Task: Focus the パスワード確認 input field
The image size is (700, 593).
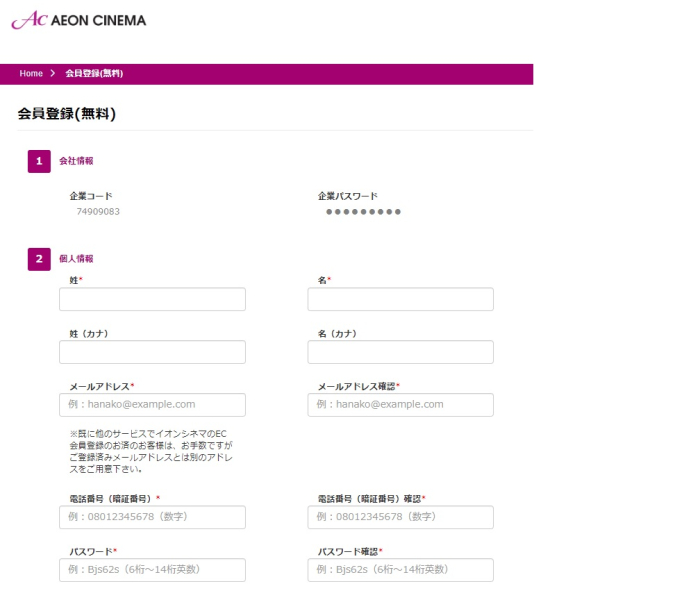Action: (400, 570)
